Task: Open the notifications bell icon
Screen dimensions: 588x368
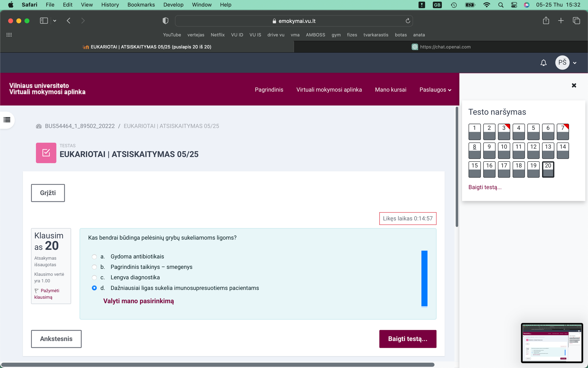Action: pos(543,63)
